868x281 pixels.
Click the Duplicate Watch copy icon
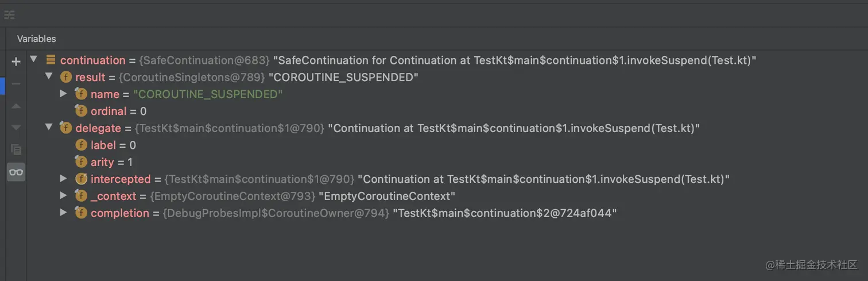pos(16,149)
